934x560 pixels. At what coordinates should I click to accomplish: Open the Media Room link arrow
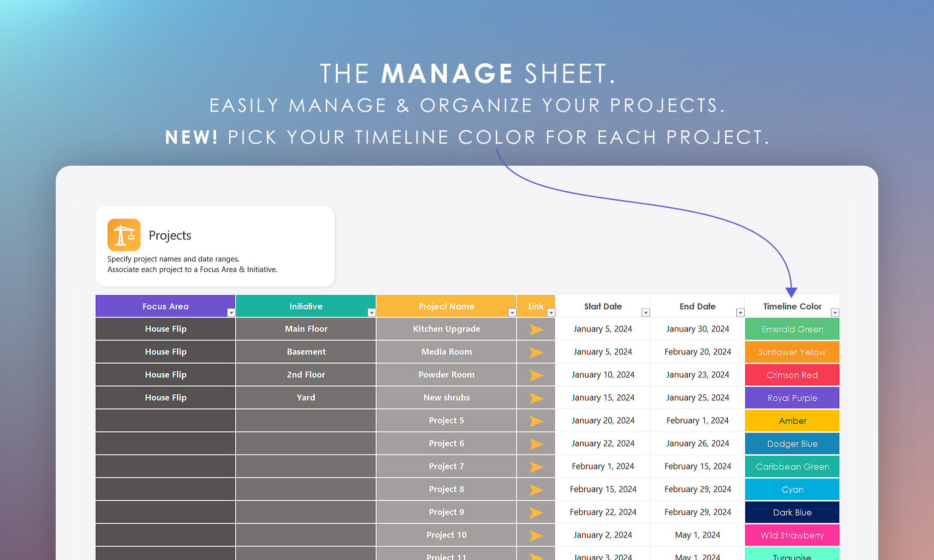pos(536,352)
